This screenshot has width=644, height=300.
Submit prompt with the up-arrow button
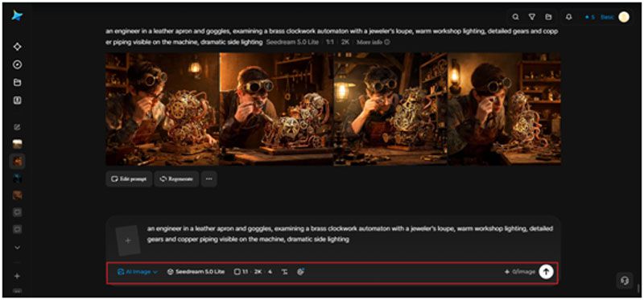point(546,271)
